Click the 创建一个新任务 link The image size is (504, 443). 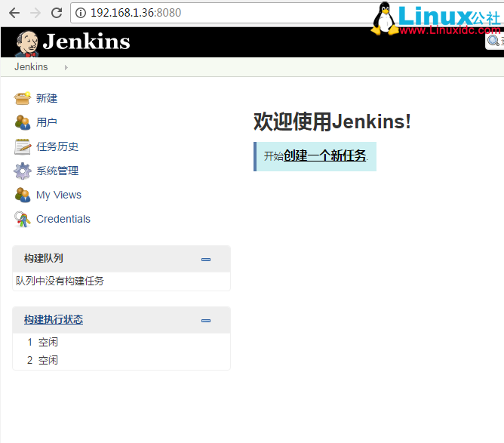click(324, 156)
